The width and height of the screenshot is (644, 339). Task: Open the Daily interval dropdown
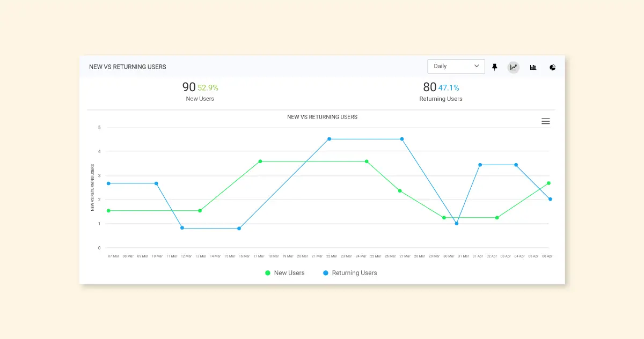(456, 67)
